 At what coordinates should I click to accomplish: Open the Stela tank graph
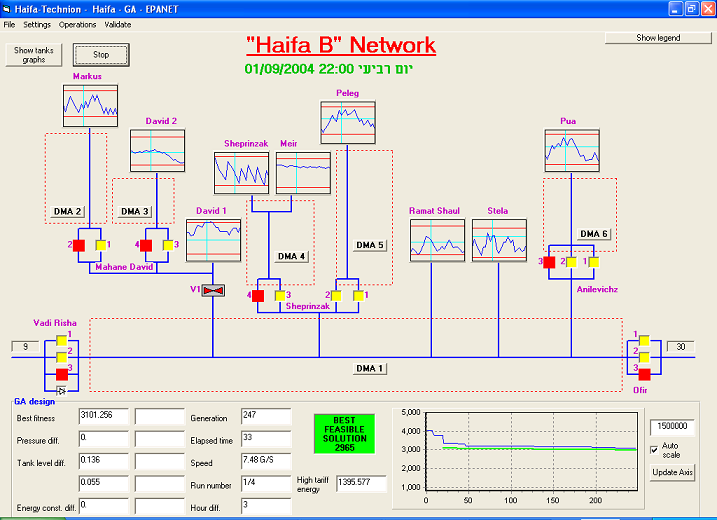point(499,241)
